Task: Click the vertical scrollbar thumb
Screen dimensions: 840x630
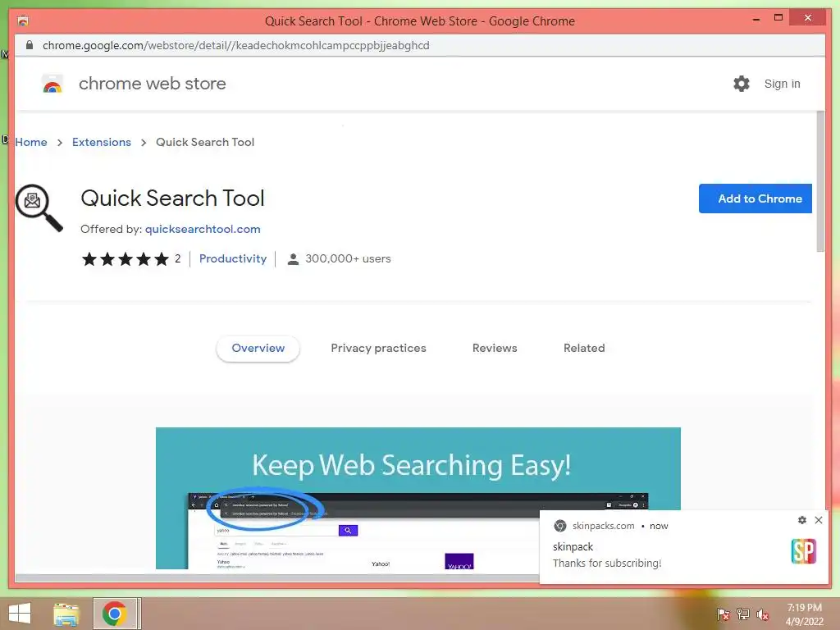Action: (x=820, y=181)
